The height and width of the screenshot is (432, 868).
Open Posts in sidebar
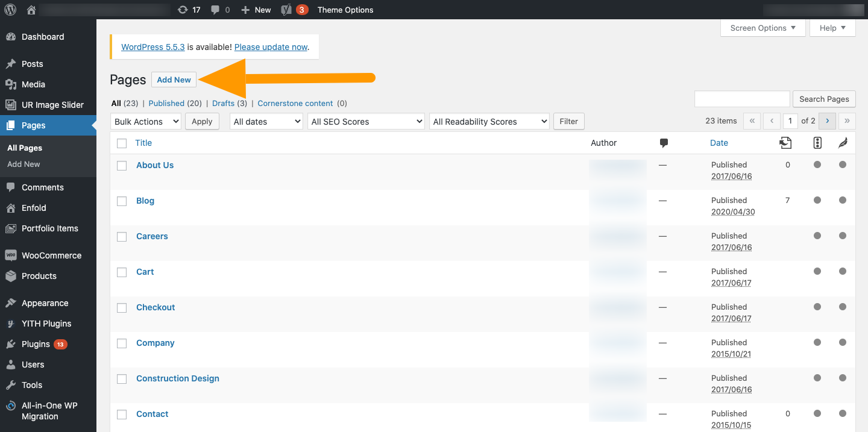click(x=48, y=64)
